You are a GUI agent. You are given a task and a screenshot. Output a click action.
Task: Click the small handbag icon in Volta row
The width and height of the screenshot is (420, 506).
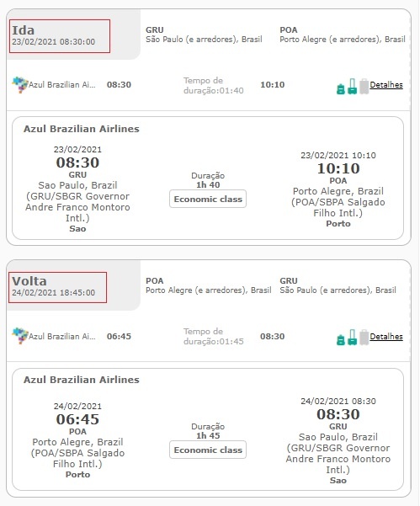tap(341, 340)
